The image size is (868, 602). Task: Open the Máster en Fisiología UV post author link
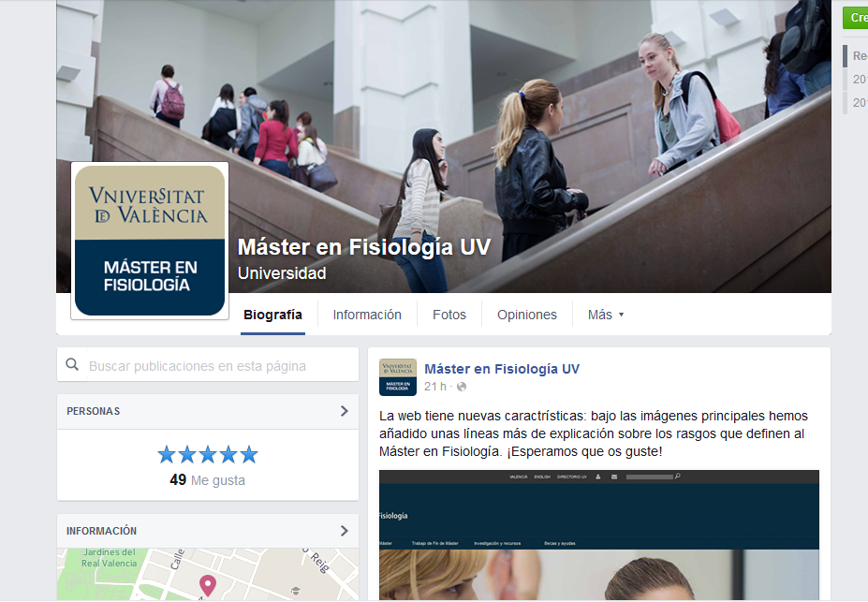coord(502,369)
